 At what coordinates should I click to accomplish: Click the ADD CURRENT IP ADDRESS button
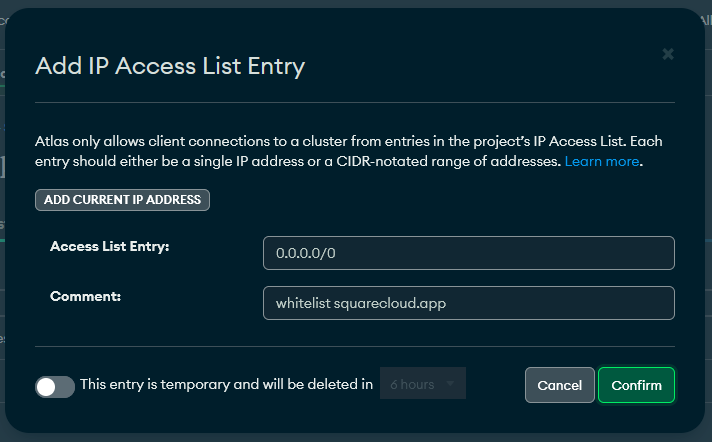pos(122,200)
